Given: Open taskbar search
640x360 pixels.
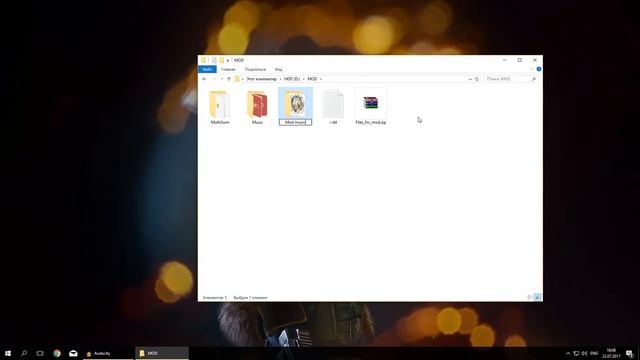Looking at the screenshot, I should point(24,353).
